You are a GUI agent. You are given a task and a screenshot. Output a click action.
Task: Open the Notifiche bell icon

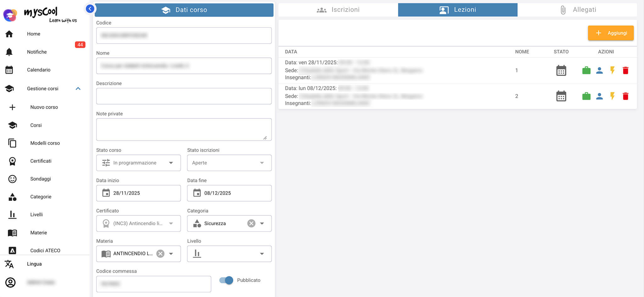(x=9, y=52)
